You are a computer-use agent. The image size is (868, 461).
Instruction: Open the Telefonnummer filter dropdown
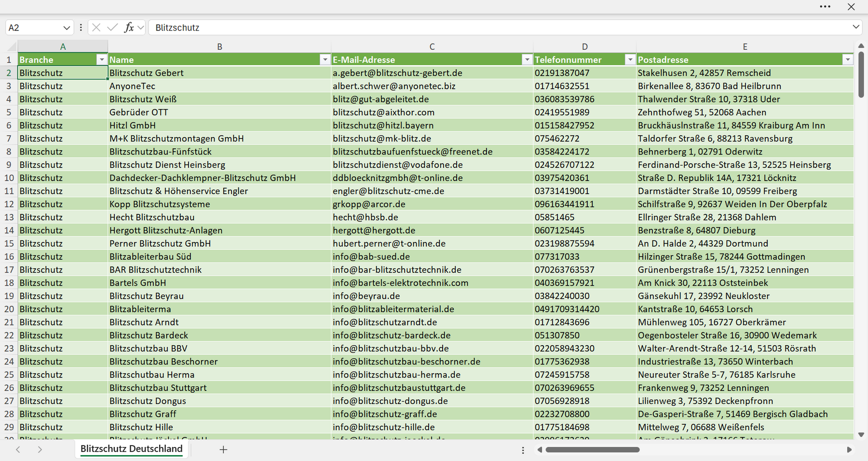coord(630,59)
